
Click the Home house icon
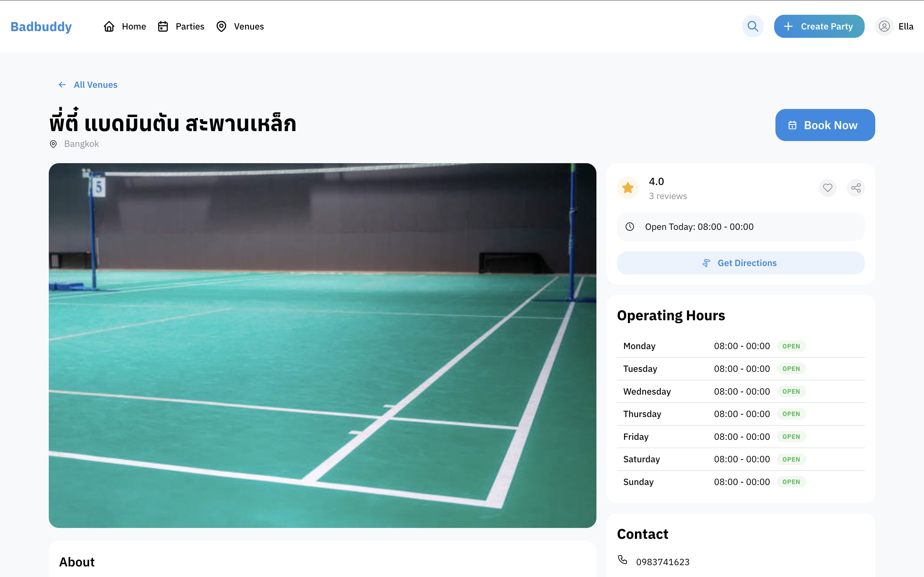pyautogui.click(x=109, y=26)
